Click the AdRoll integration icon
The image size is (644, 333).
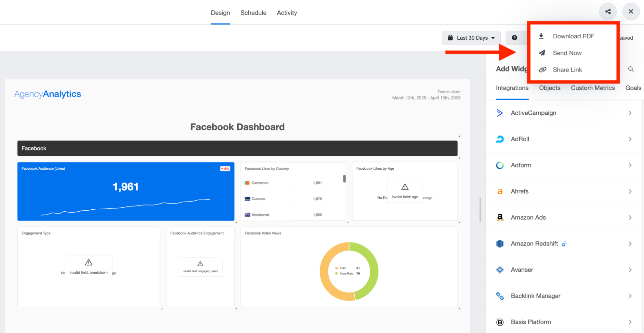click(500, 139)
